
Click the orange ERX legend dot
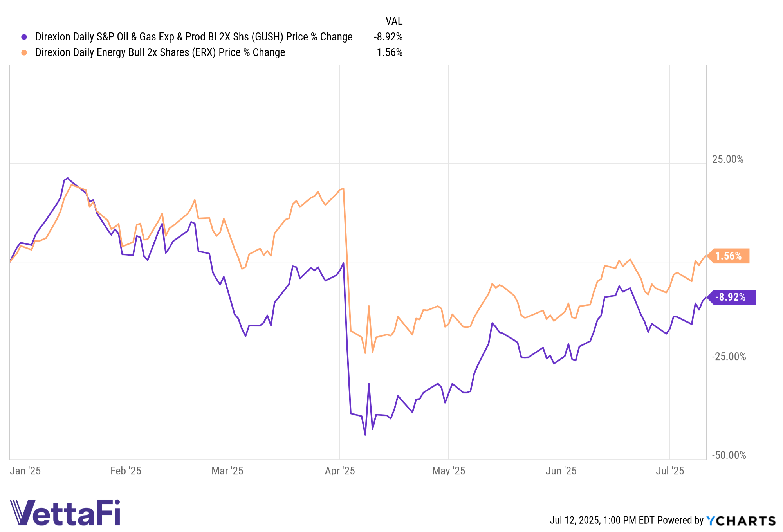click(x=24, y=52)
